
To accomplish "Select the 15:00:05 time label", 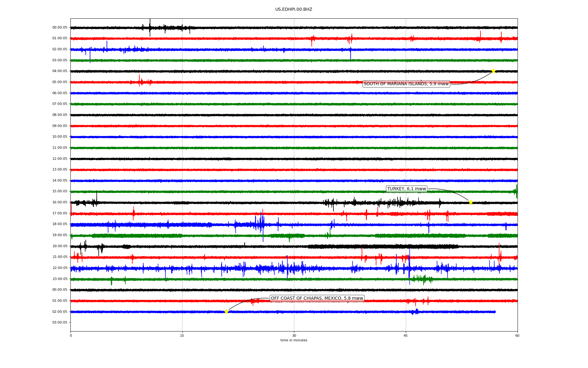I will click(x=60, y=191).
